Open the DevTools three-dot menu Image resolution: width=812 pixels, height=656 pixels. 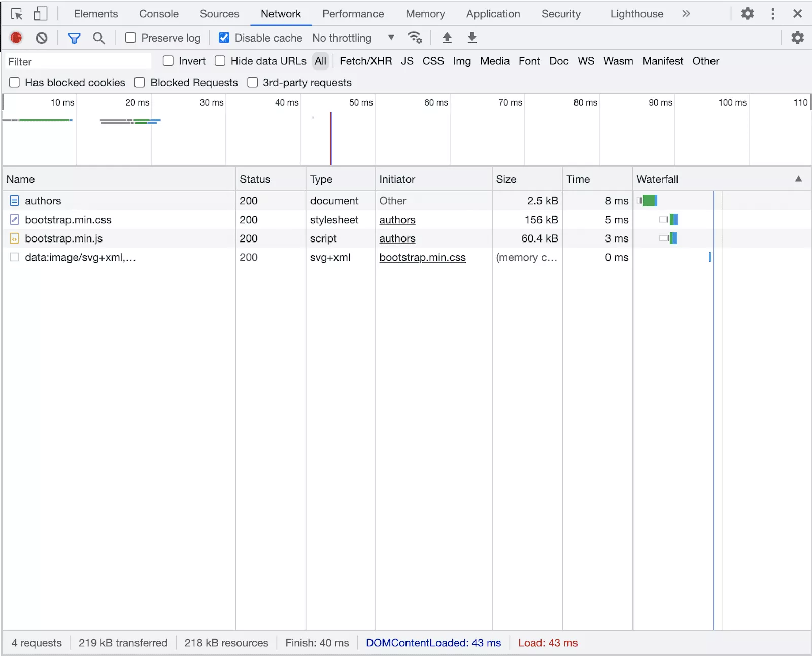point(773,14)
